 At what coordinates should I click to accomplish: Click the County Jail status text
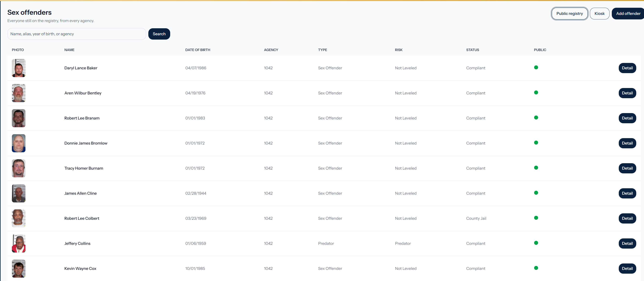pyautogui.click(x=476, y=218)
